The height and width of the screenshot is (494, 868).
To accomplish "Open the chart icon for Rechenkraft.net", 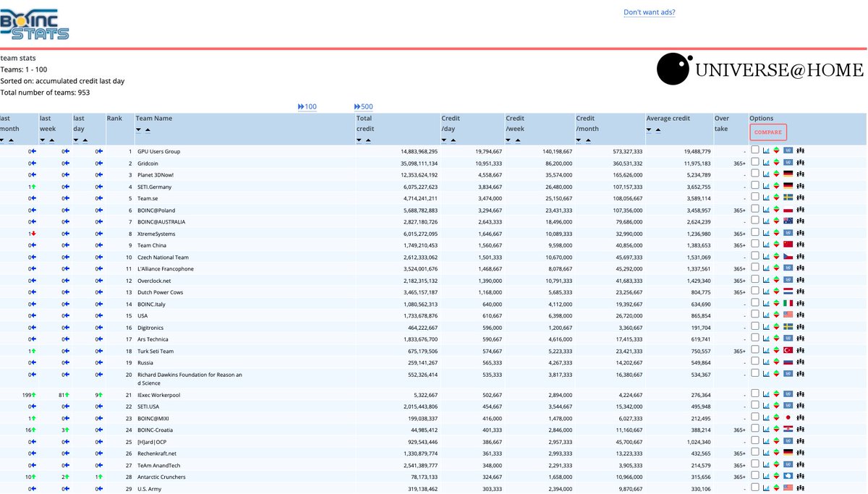I will [x=766, y=453].
